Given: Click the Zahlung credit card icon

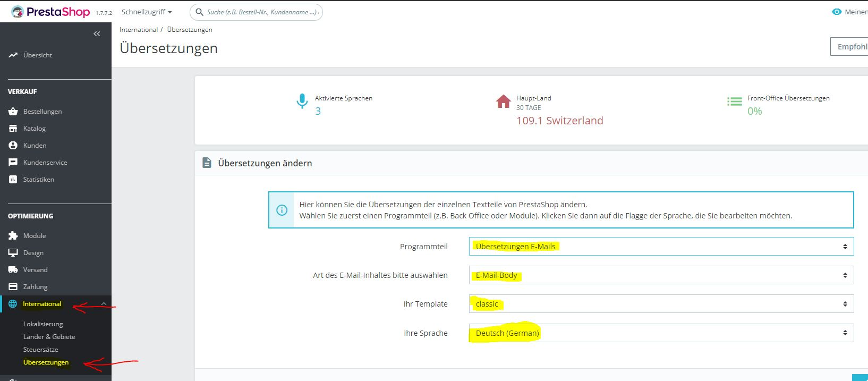Looking at the screenshot, I should (x=13, y=287).
